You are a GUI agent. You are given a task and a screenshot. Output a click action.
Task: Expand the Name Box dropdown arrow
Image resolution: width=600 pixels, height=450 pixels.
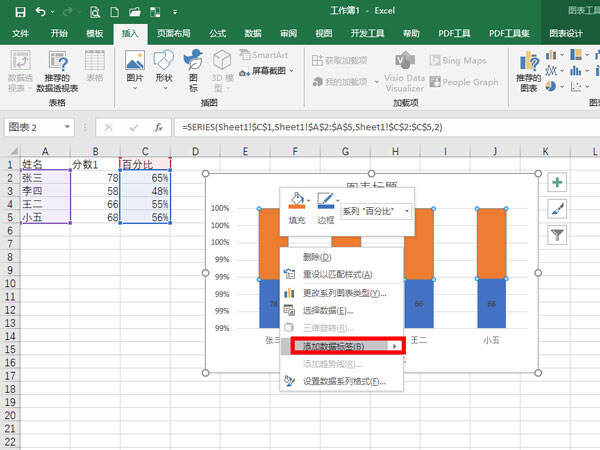pos(67,127)
